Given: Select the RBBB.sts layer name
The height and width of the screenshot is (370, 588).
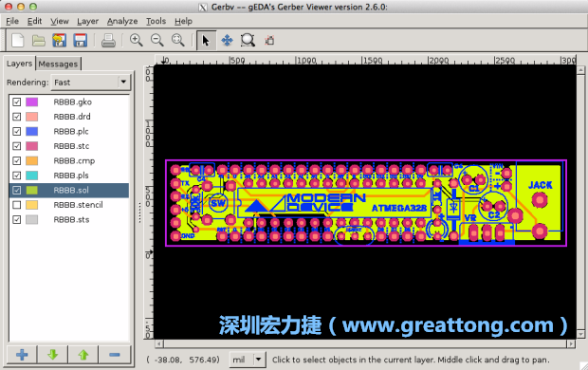Looking at the screenshot, I should click(71, 219).
